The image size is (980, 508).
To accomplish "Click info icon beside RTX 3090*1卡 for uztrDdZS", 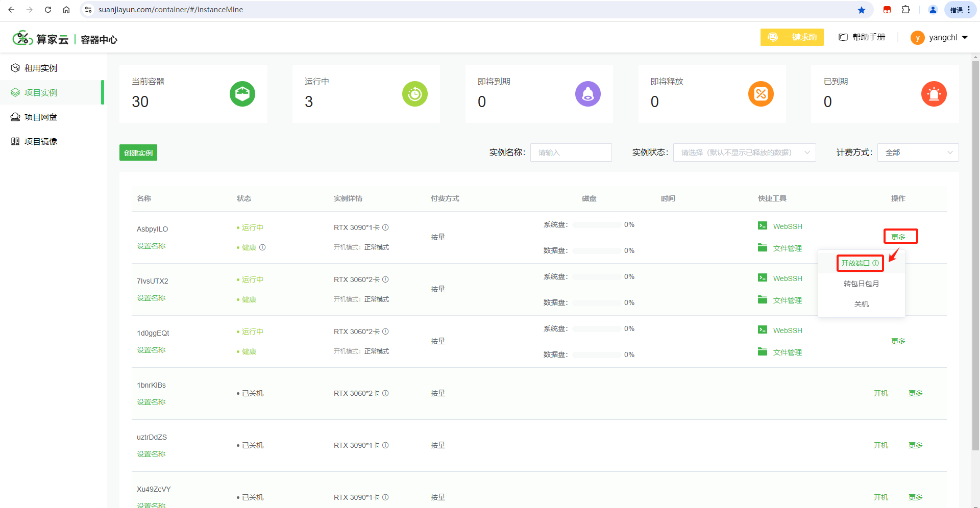I will [385, 445].
